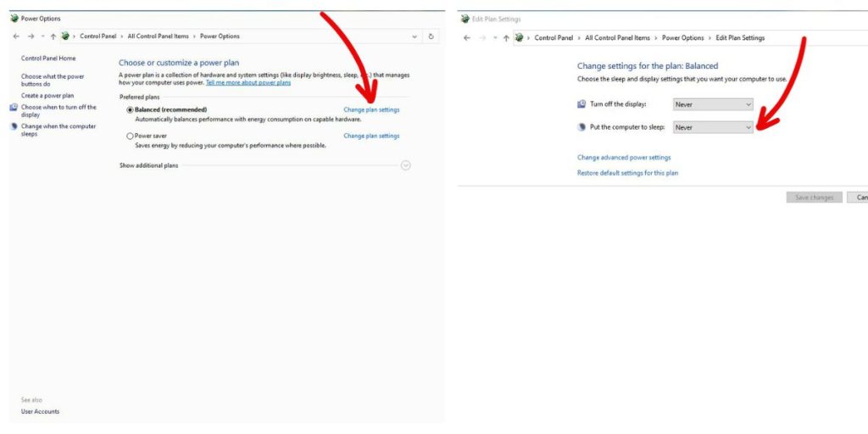Viewport: 868px width, 434px height.
Task: Open User Accounts link under See also
Action: click(x=41, y=411)
